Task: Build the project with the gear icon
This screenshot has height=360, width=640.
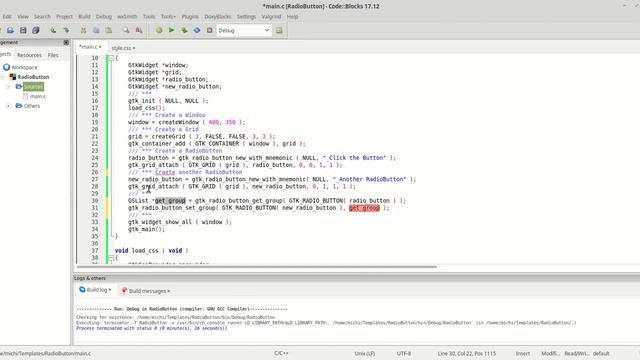Action: tap(159, 31)
